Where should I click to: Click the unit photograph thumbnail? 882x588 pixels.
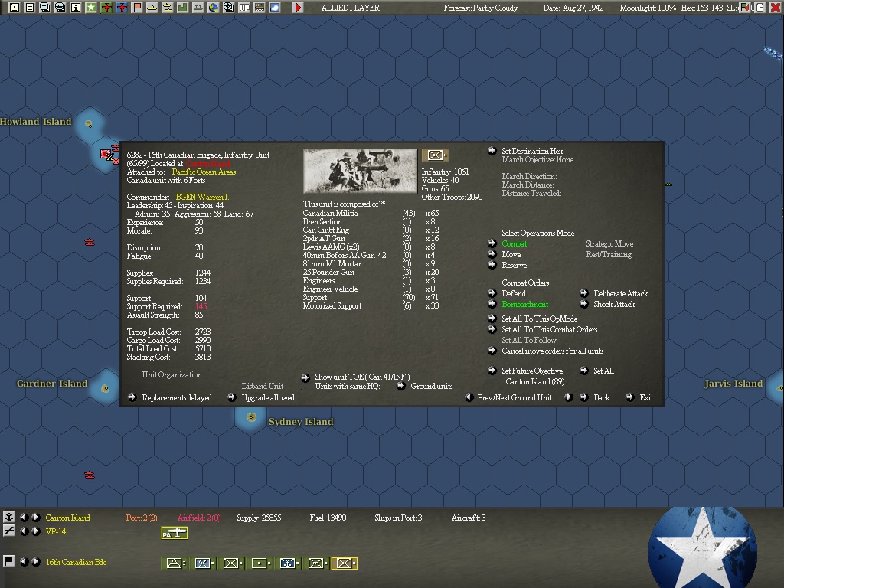click(x=360, y=171)
